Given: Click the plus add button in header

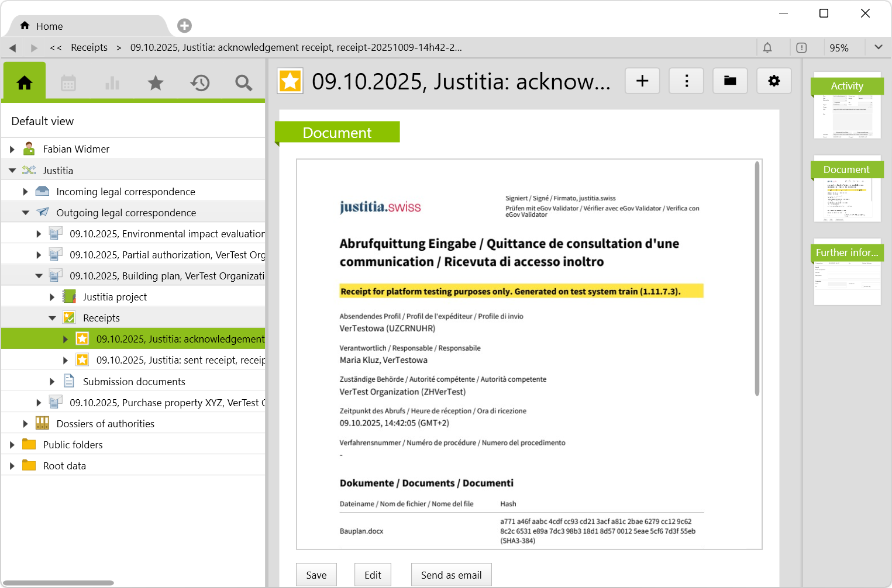Looking at the screenshot, I should click(642, 81).
